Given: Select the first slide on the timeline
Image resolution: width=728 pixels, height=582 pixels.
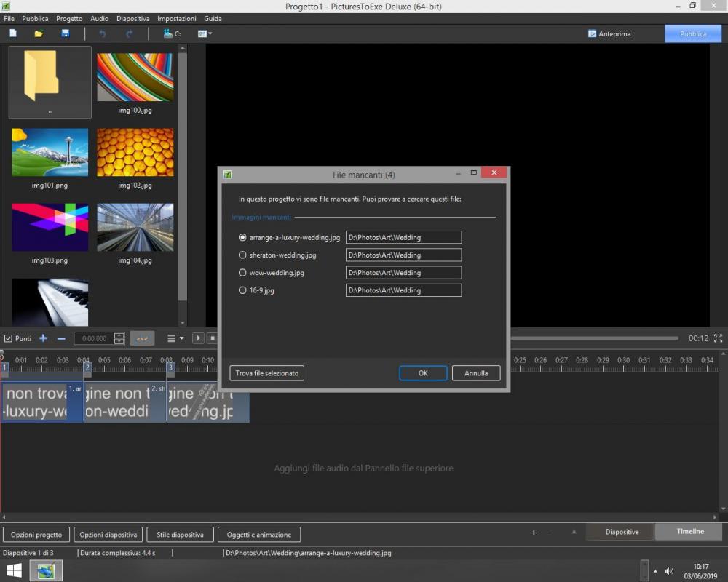Looking at the screenshot, I should (x=41, y=402).
